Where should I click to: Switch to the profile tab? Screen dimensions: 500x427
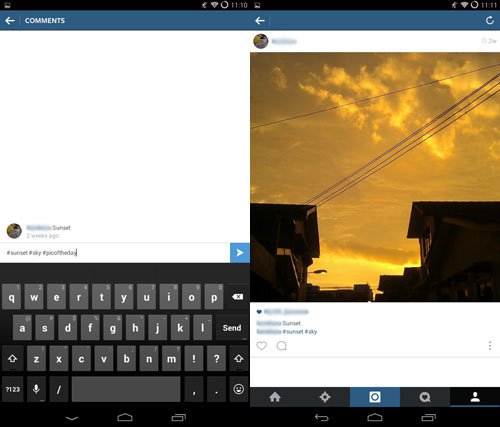click(x=475, y=397)
